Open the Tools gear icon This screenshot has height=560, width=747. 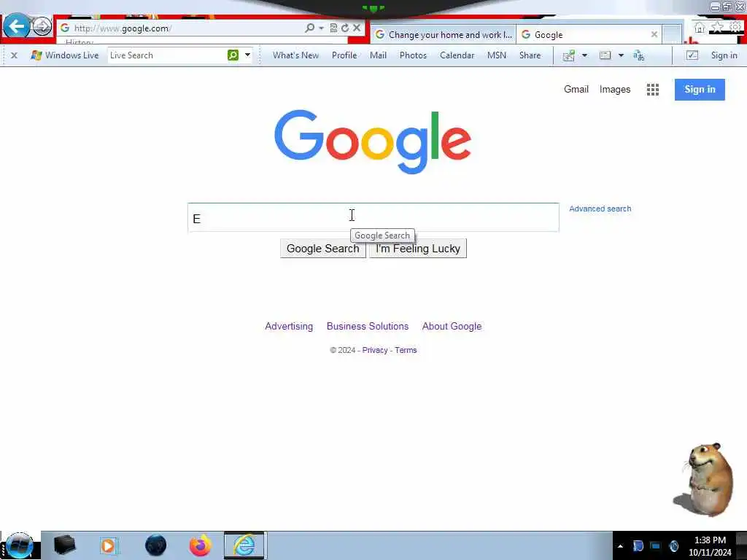pos(735,28)
